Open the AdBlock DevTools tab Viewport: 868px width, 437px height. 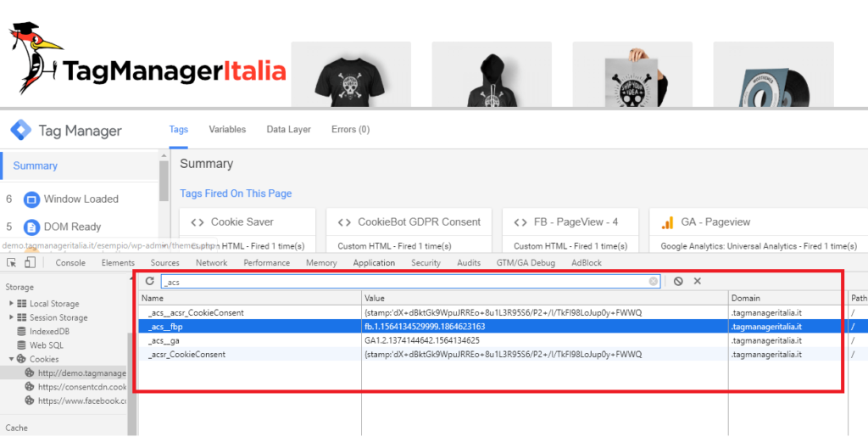coord(587,262)
